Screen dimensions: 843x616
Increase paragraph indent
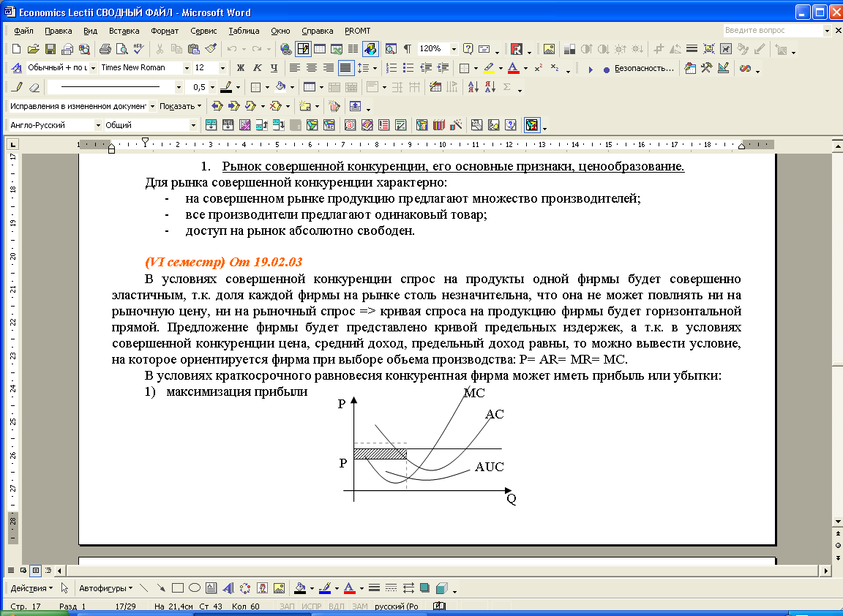pyautogui.click(x=443, y=68)
